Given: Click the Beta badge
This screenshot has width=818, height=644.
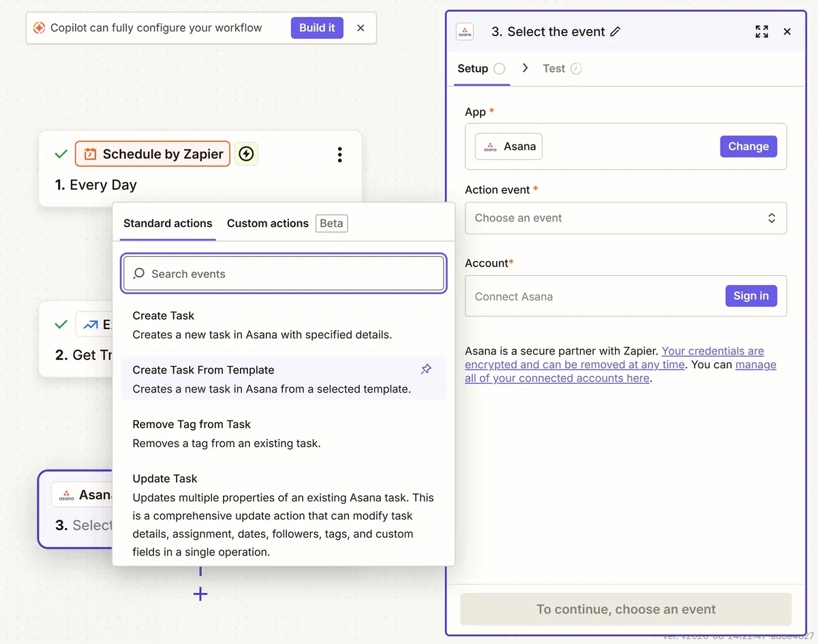Looking at the screenshot, I should [332, 223].
